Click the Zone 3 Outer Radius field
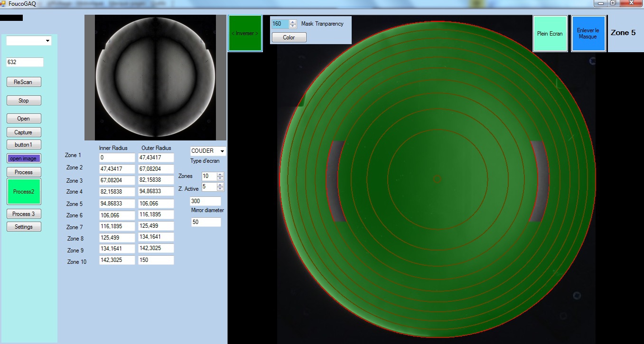This screenshot has width=644, height=344. point(156,180)
